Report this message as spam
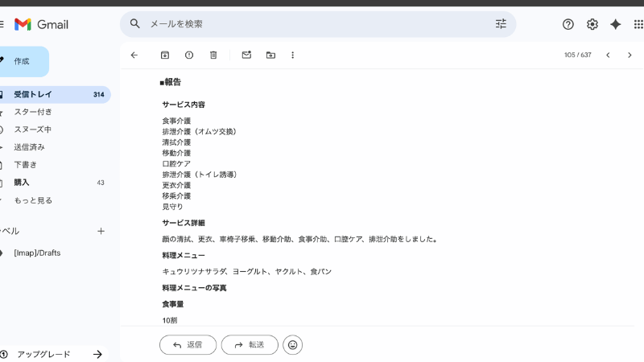The height and width of the screenshot is (362, 644). pos(189,55)
